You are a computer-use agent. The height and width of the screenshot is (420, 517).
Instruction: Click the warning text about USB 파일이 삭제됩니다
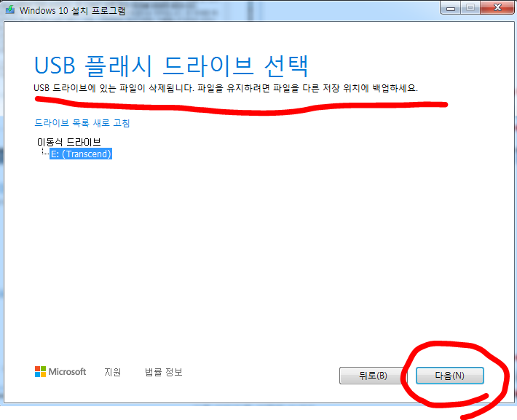click(226, 88)
